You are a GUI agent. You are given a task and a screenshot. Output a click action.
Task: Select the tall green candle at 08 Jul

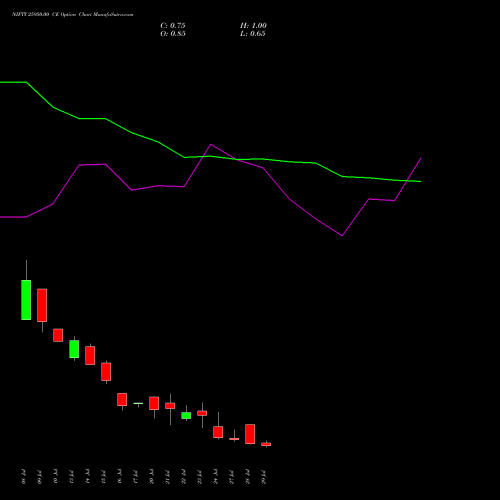26,300
